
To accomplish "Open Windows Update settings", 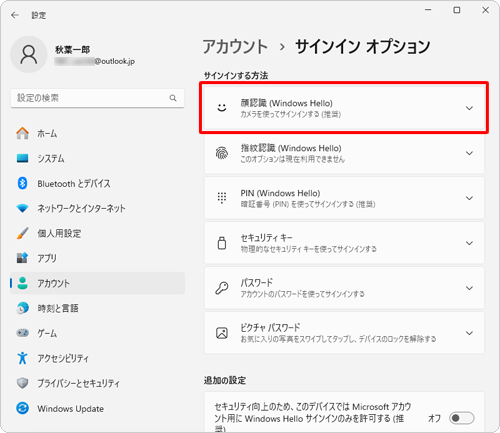I will [97, 408].
